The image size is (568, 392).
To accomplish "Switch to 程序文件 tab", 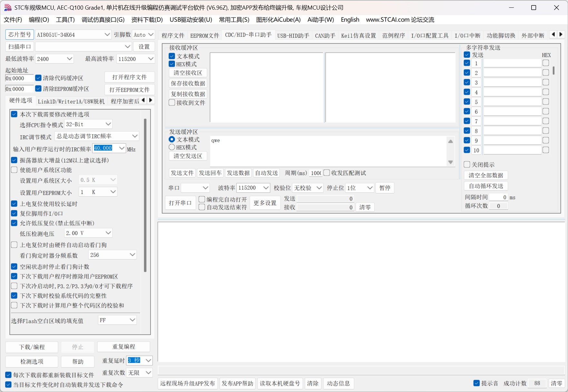I will (173, 35).
